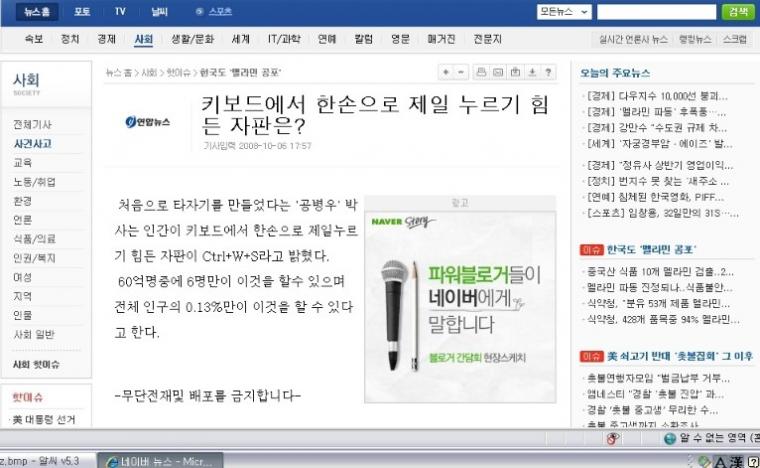
Task: Open the 한국도 '멜라민 공포' issue headline
Action: pyautogui.click(x=651, y=250)
